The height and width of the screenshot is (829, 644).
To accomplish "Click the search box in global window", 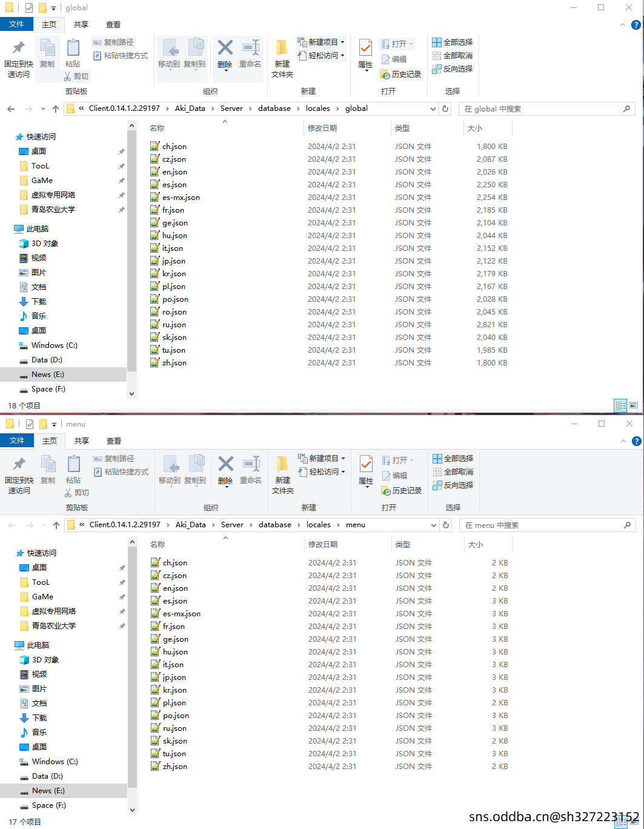I will click(x=548, y=109).
